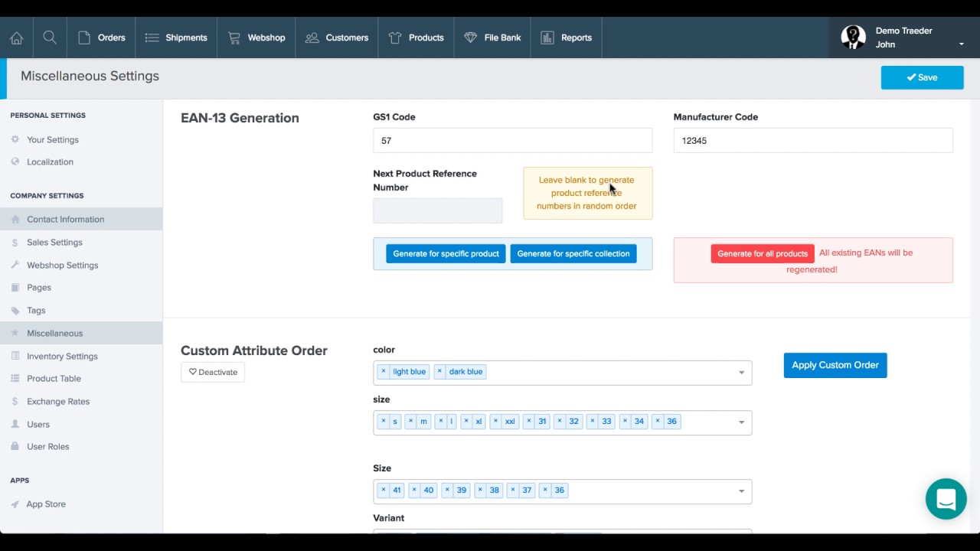This screenshot has width=980, height=551.
Task: Click Apply Custom Order button
Action: [835, 365]
